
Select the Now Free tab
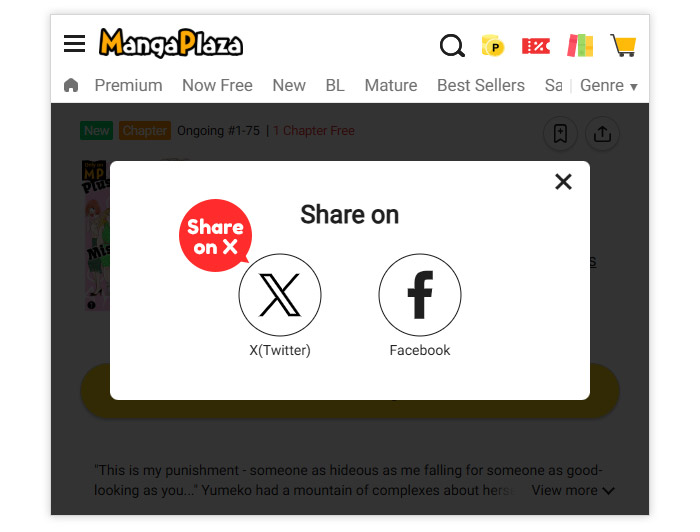click(x=217, y=85)
